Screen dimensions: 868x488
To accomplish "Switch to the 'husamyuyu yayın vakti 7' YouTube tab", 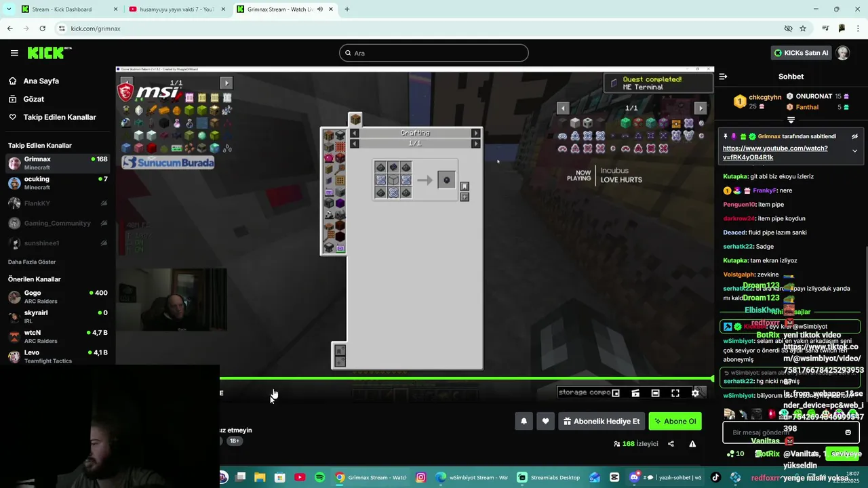I will 177,9.
